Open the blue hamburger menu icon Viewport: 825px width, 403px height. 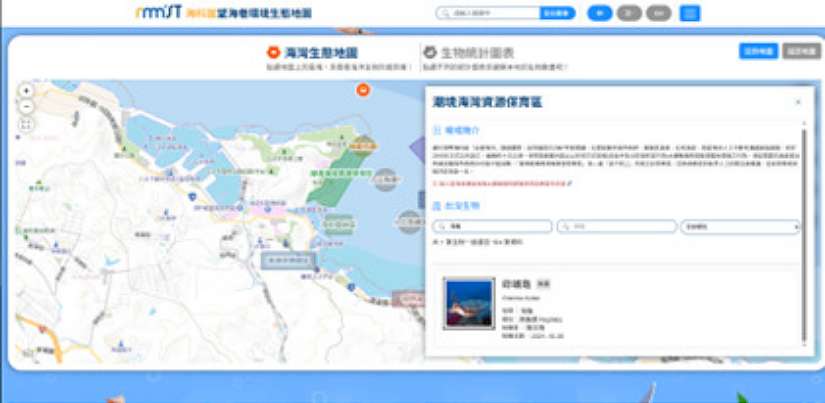coord(690,13)
